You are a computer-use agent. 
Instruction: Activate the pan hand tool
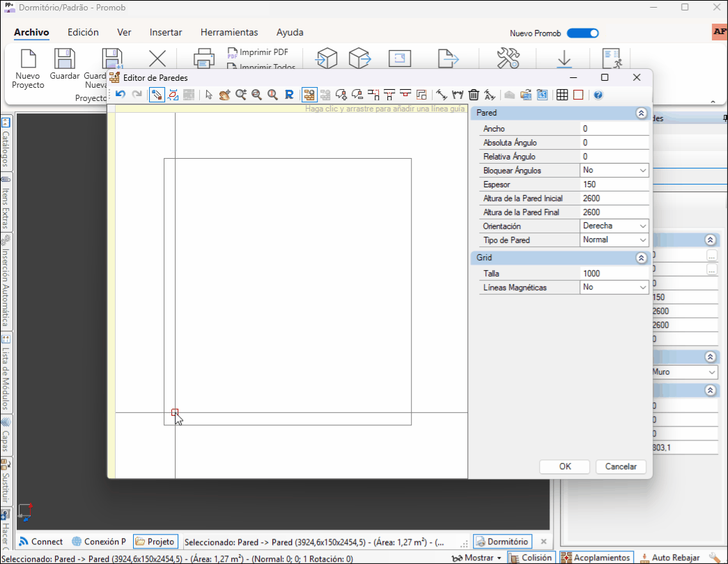(224, 95)
